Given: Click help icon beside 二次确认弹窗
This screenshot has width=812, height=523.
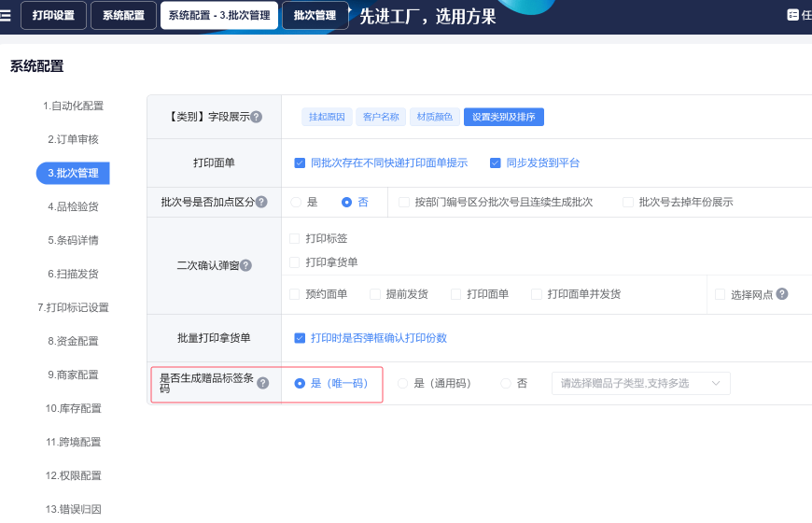Looking at the screenshot, I should coord(245,265).
